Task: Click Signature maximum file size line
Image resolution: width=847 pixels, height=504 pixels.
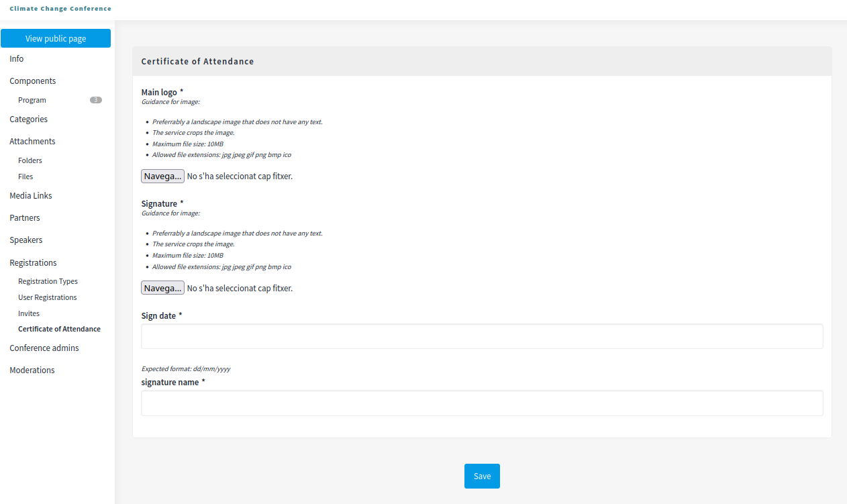Action: click(188, 256)
